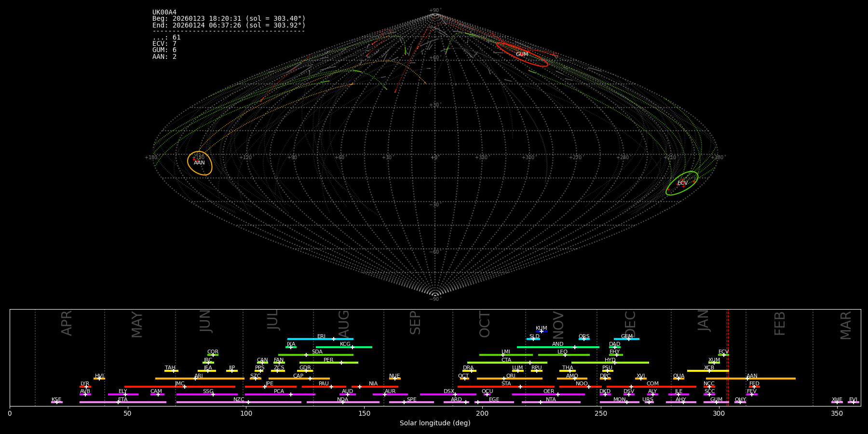Click the pink NDA shower bar
This screenshot has height=434, width=868.
(343, 402)
